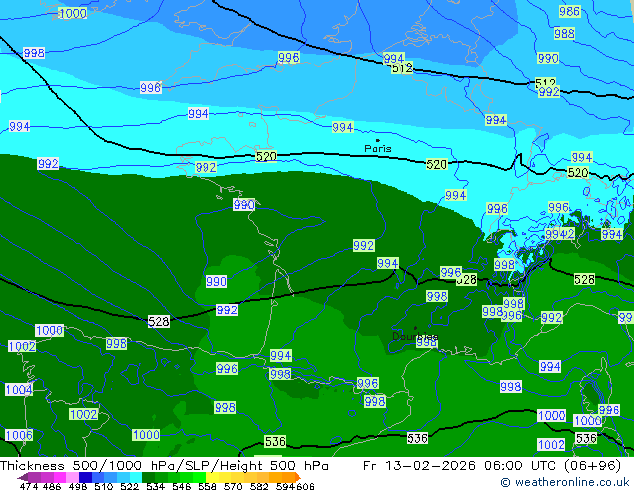Click the Dourbies location label
The height and width of the screenshot is (490, 634).
tap(415, 336)
